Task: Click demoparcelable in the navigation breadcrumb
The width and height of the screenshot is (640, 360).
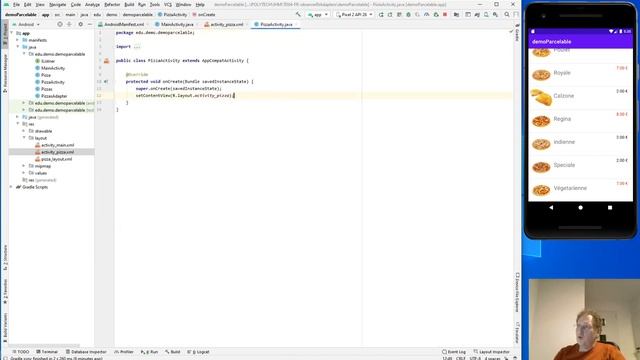Action: tap(138, 15)
